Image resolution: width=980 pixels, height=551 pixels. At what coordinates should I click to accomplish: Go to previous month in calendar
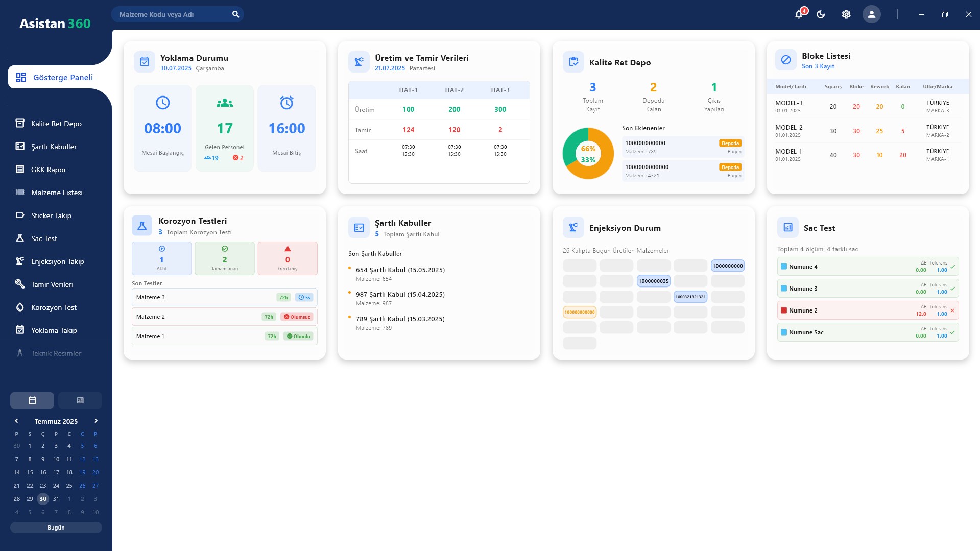(x=16, y=421)
